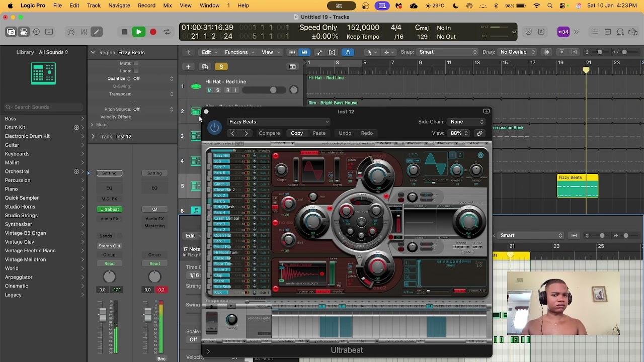Select Drum Kit in the Library list
The width and height of the screenshot is (644, 362).
pyautogui.click(x=15, y=127)
